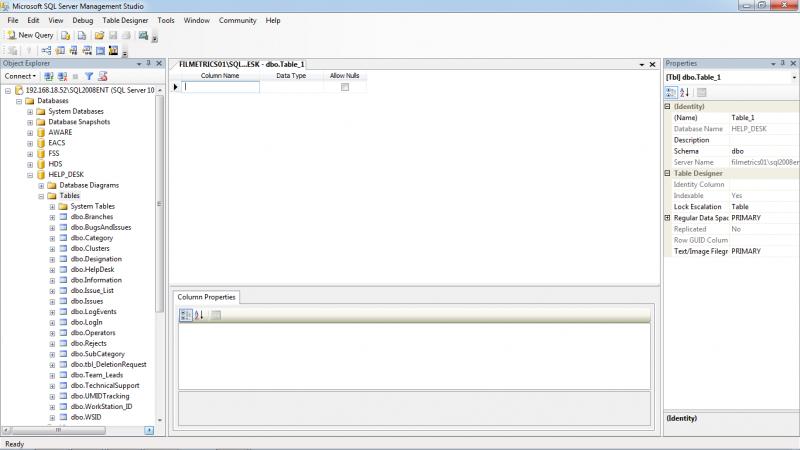The height and width of the screenshot is (450, 800).
Task: Open a Database Engine Query
Action: (x=65, y=35)
